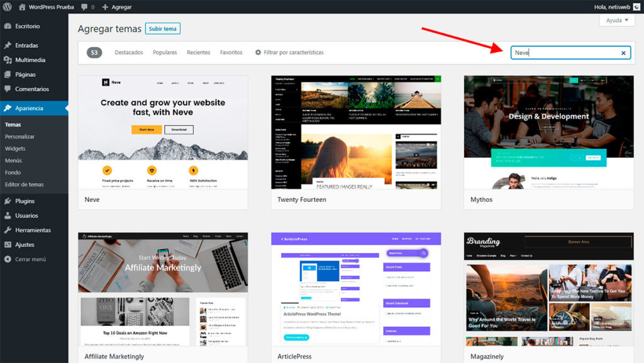Click WordPress Prueba site name
Screen dimensions: 644x363
coord(52,7)
